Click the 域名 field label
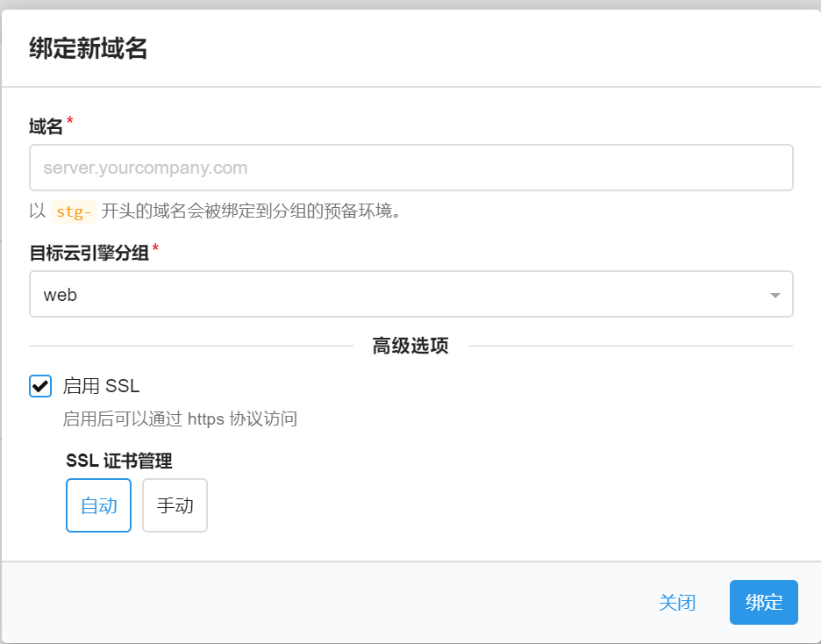This screenshot has height=644, width=821. (x=46, y=127)
